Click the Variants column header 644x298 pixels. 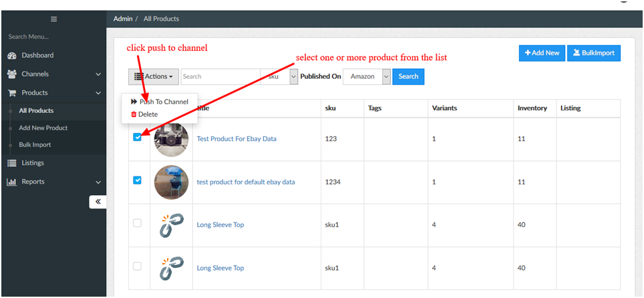click(444, 108)
